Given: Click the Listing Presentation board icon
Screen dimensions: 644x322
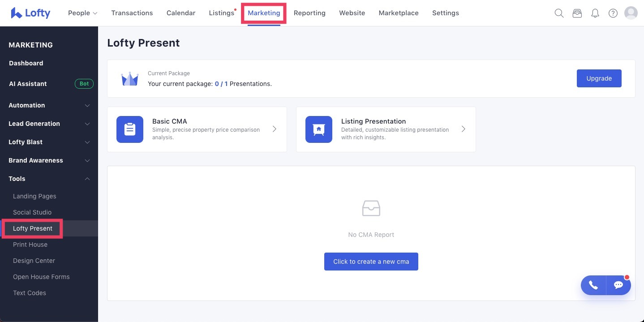Looking at the screenshot, I should tap(319, 129).
